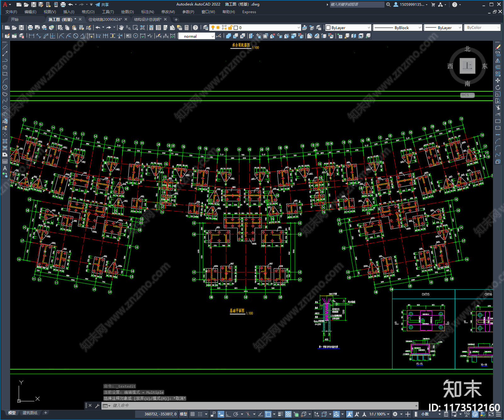Click the QuickCalc calculator icon
Viewport: 504px width, 420px height.
[186, 28]
